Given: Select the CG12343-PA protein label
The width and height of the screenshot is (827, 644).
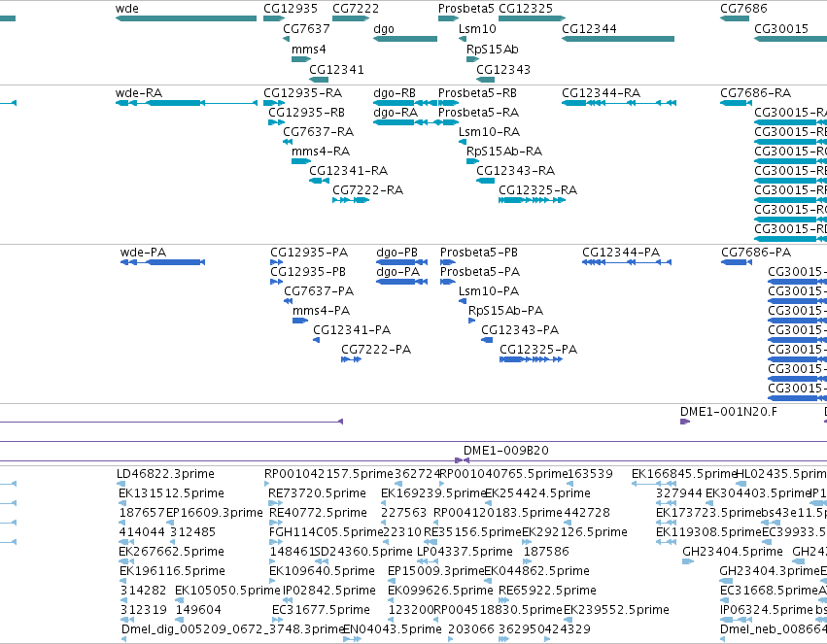Looking at the screenshot, I should coord(520,331).
